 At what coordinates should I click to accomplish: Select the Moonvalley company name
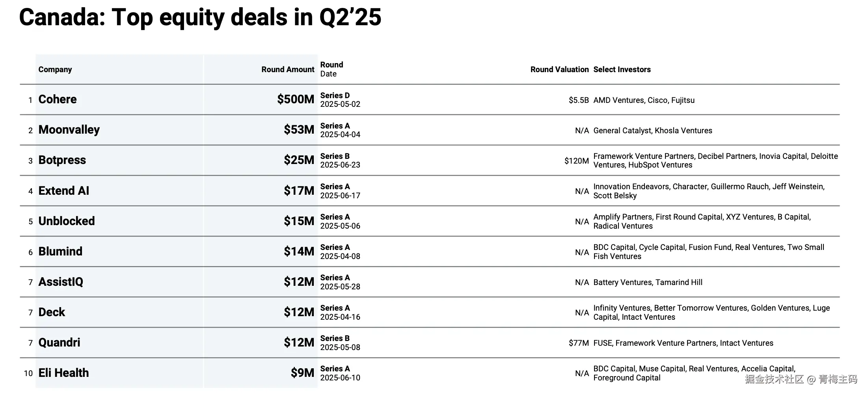[x=69, y=130]
